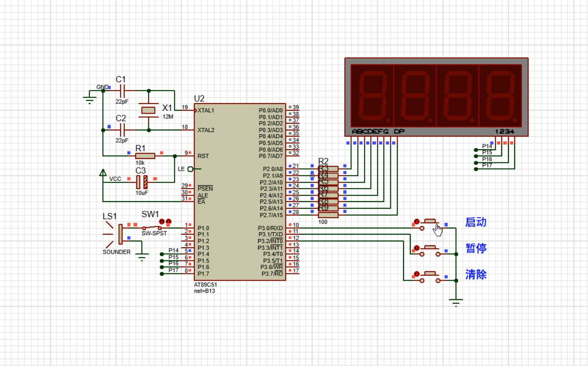This screenshot has width=588, height=366.
Task: Click the 清除 push button component
Action: 430,277
